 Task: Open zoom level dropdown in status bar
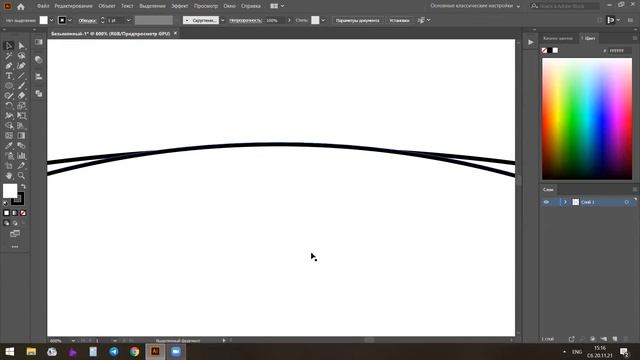pyautogui.click(x=73, y=340)
